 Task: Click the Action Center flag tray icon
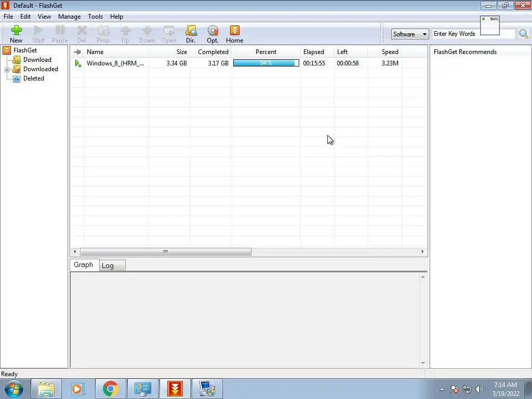pyautogui.click(x=455, y=389)
